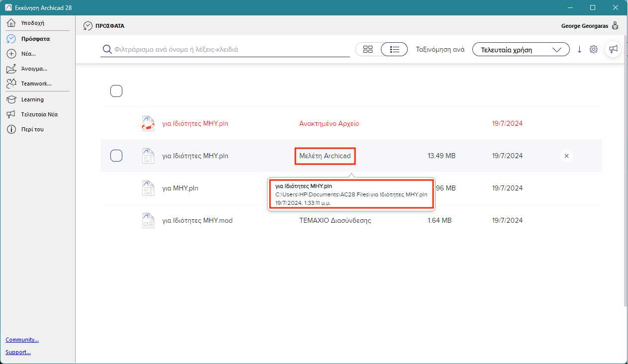Image resolution: width=628 pixels, height=364 pixels.
Task: Minimize the Archicad 28 start window
Action: [x=570, y=7]
